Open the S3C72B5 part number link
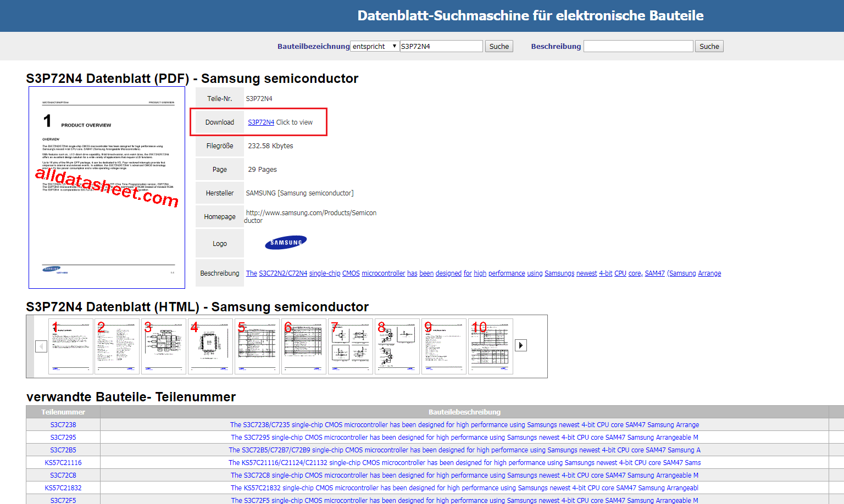 (63, 450)
